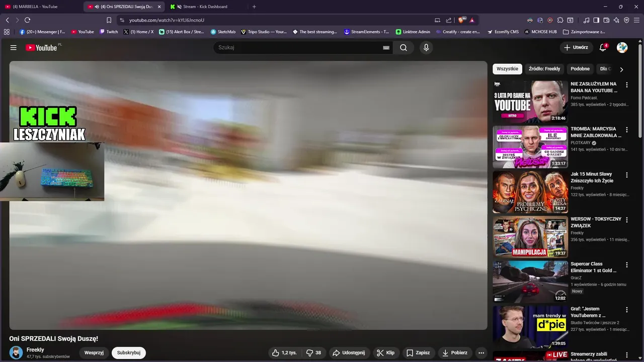Click the address bar URL
This screenshot has height=362, width=644.
coord(167,20)
